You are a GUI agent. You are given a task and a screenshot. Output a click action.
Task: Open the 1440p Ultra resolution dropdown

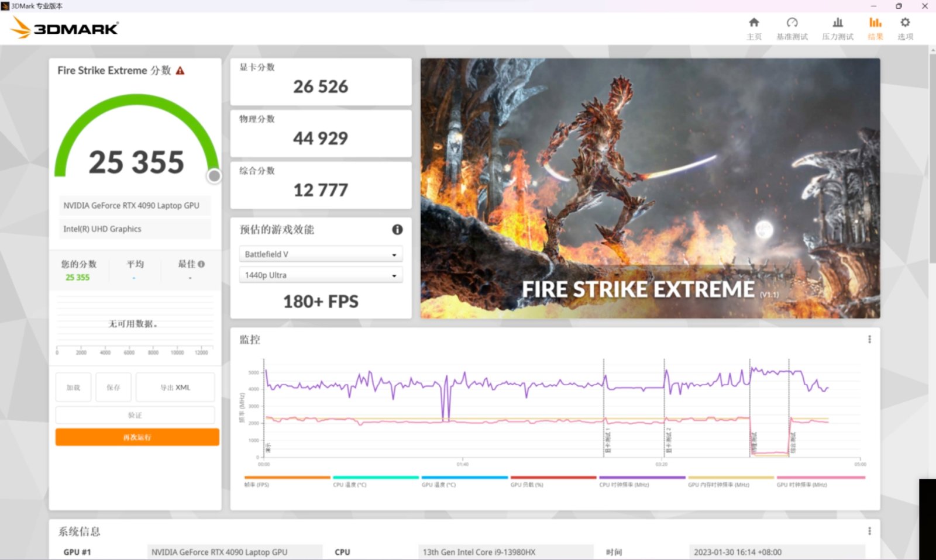tap(321, 275)
